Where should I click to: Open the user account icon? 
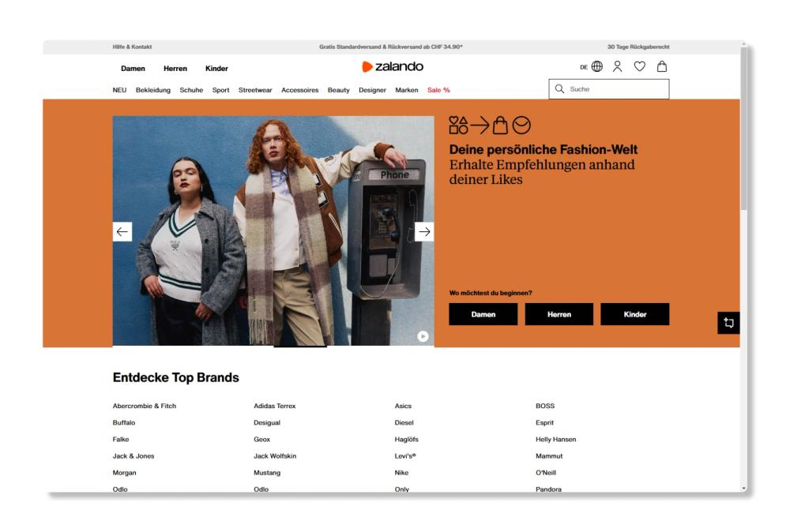coord(617,66)
